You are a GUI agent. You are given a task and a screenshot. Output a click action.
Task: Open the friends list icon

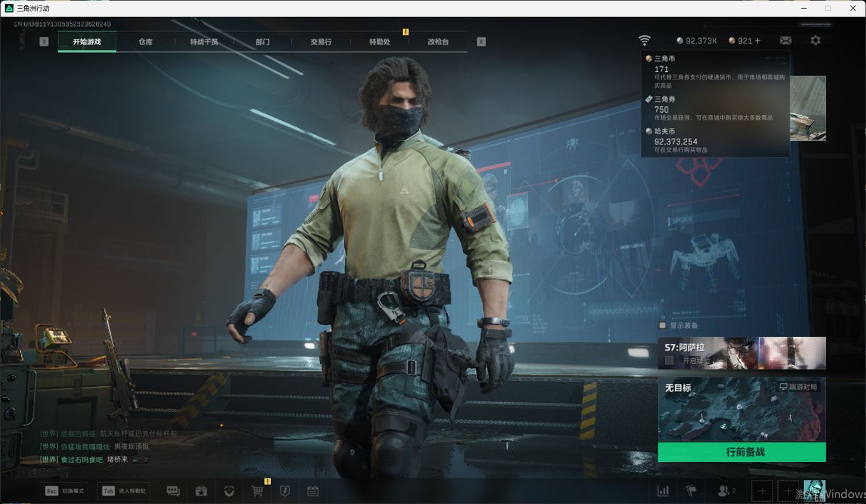726,491
